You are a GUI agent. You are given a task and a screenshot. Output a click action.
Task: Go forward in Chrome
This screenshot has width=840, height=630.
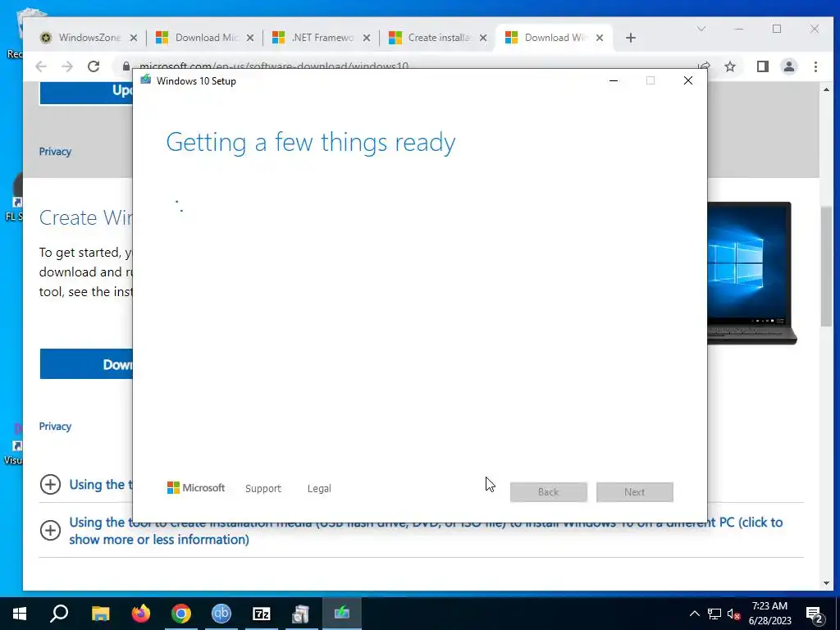click(67, 66)
